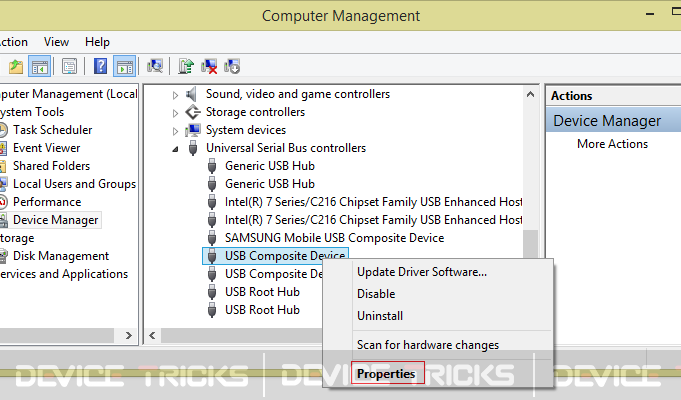Toggle the Show/Hide Action Pane toolbar button

tap(125, 66)
